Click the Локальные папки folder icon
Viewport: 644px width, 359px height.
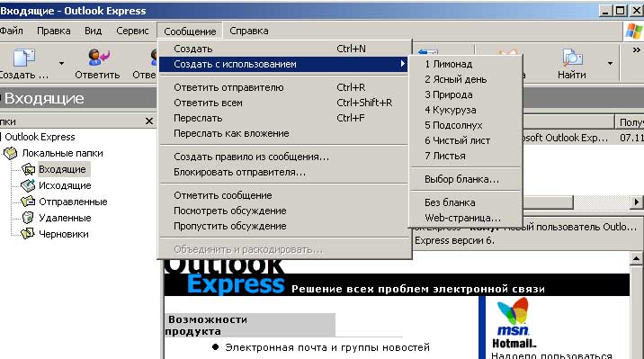point(10,153)
